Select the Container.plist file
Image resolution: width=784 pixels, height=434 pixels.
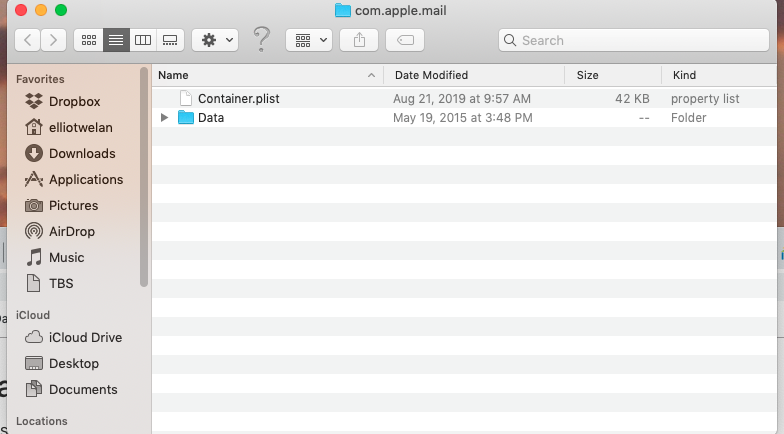click(x=464, y=98)
